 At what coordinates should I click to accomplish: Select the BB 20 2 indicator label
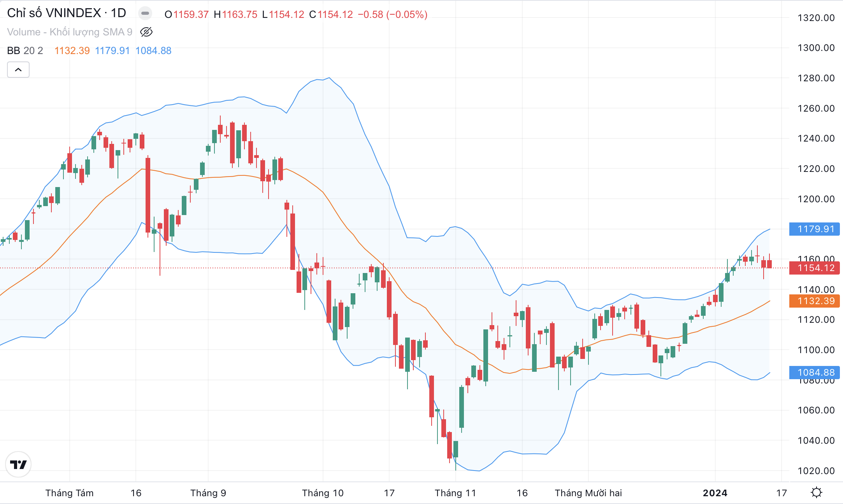25,51
